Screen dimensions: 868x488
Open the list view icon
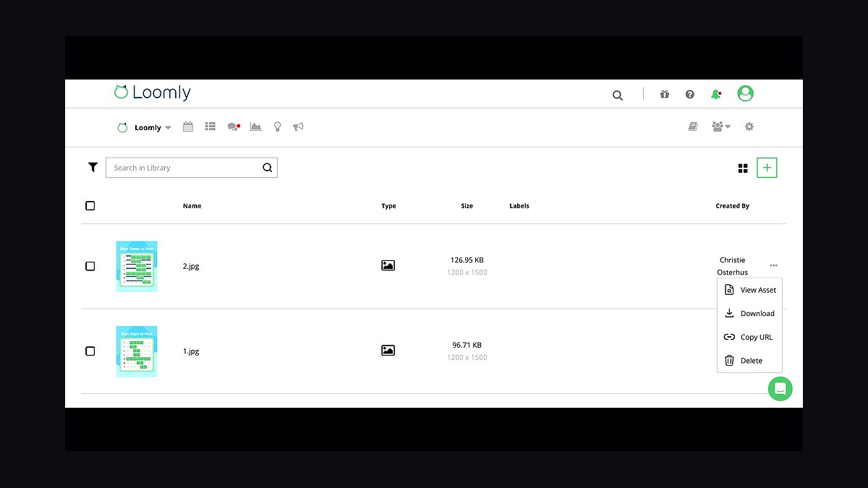coord(210,127)
